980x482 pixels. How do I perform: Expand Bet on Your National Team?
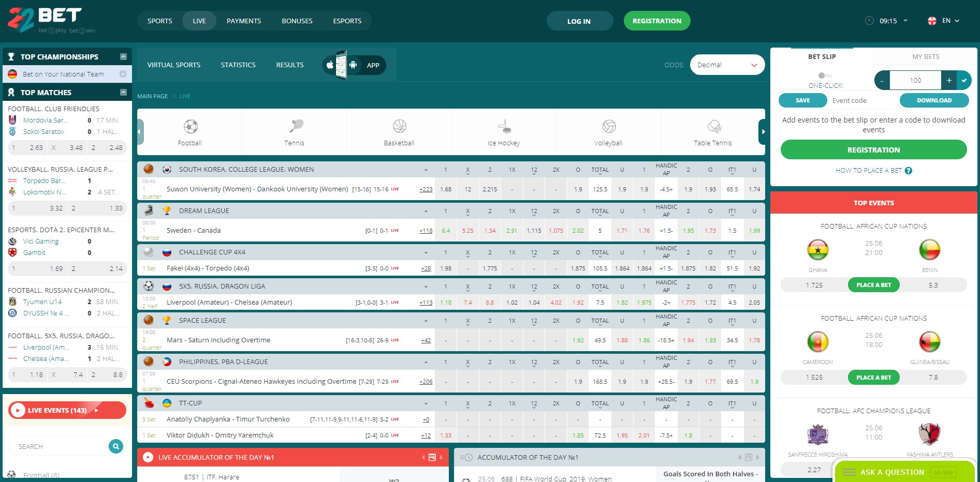(123, 74)
